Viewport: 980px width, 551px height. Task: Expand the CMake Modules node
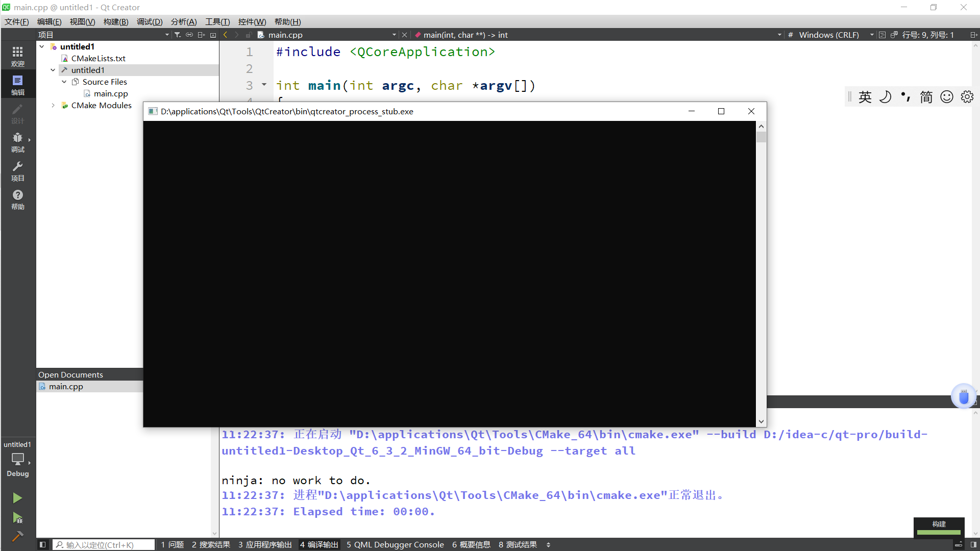coord(53,105)
